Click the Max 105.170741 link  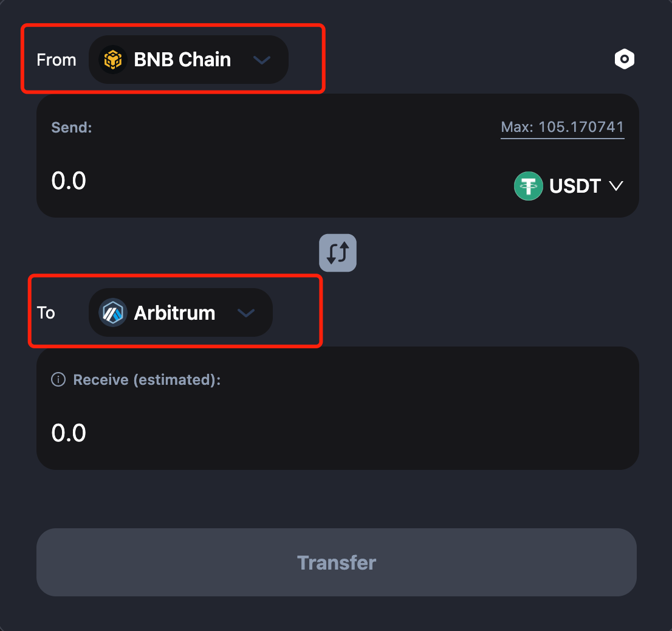click(562, 127)
